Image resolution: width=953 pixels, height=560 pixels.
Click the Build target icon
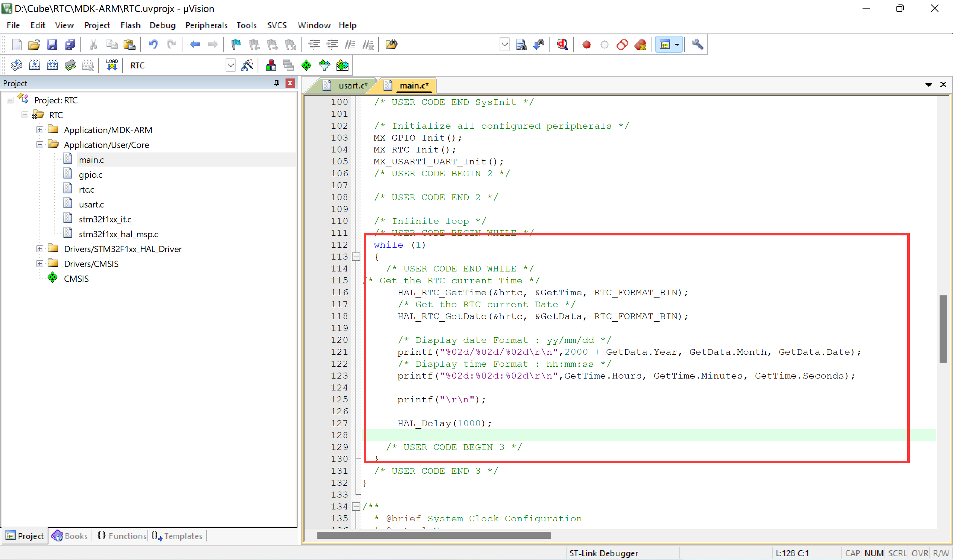[x=34, y=65]
